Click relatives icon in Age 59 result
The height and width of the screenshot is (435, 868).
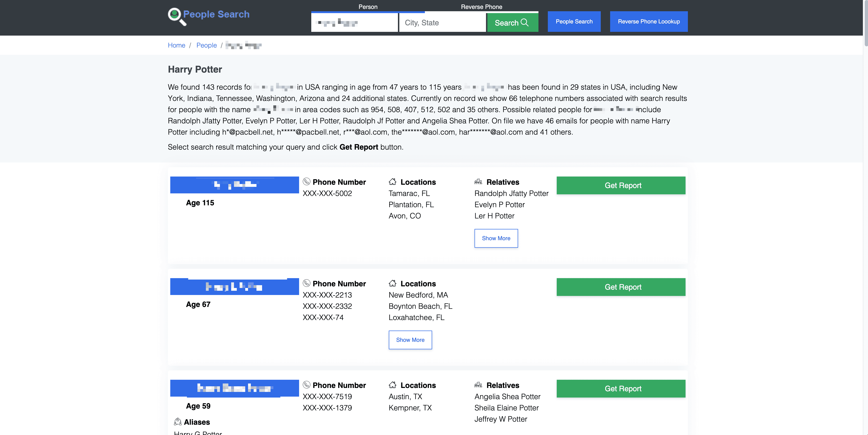click(x=478, y=385)
